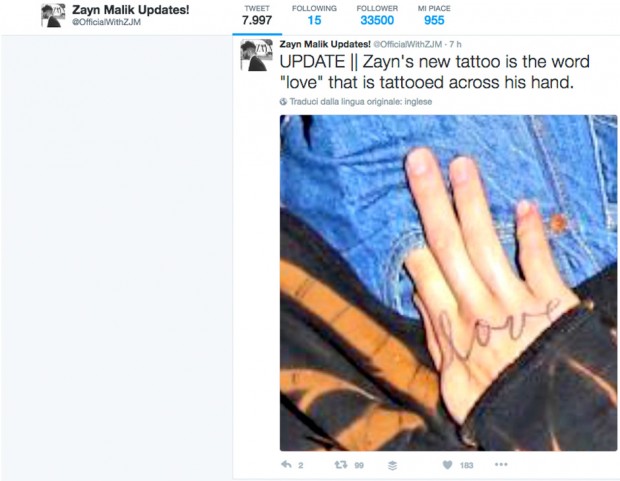Click the tweet text about Zayn's tattoo
Viewport: 620px width, 481px height.
click(x=434, y=72)
